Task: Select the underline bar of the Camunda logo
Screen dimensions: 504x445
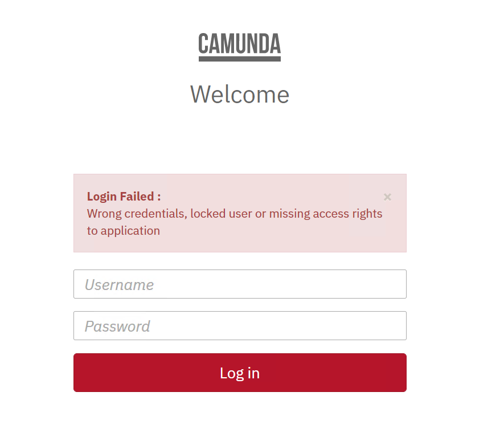Action: click(x=240, y=59)
